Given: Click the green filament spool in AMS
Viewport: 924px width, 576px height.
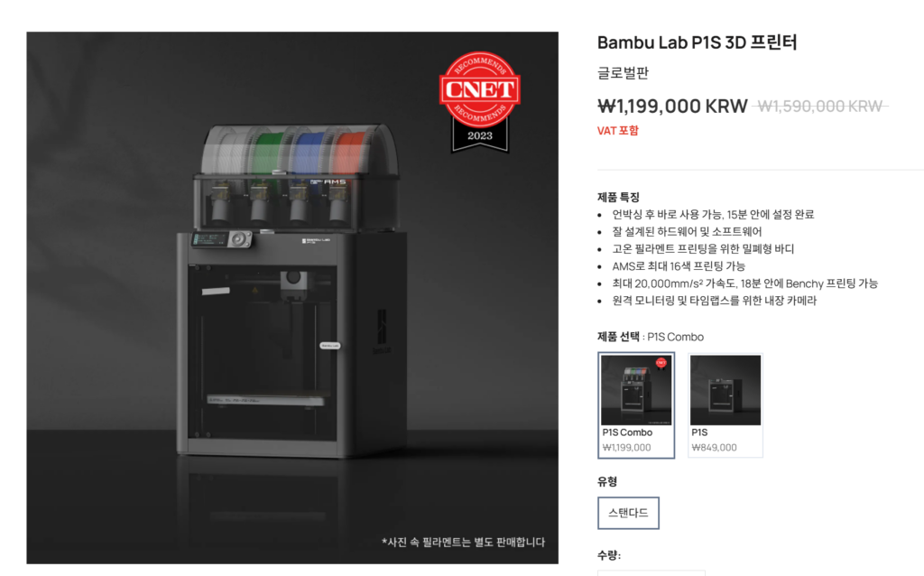Looking at the screenshot, I should coord(269,152).
